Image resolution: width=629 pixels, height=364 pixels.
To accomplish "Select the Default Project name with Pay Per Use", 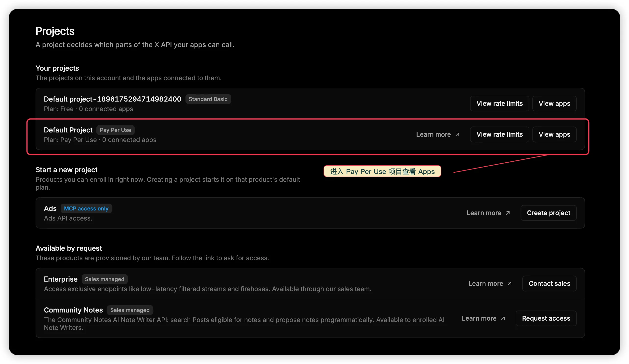I will coord(68,130).
